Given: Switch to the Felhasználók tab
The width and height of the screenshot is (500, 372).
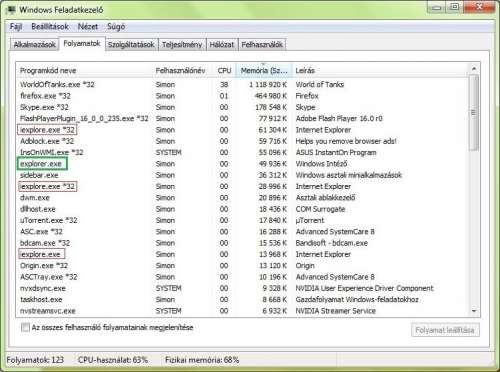Looking at the screenshot, I should (x=262, y=45).
